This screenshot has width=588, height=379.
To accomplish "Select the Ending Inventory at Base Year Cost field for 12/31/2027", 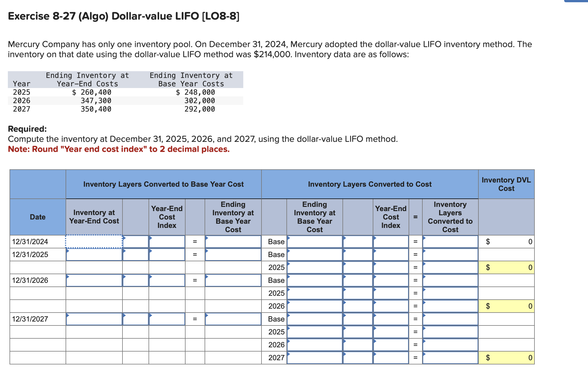I will (x=233, y=319).
